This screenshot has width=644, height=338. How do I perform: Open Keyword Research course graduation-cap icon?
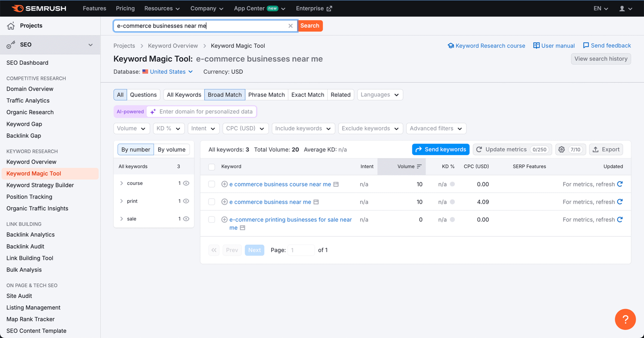(x=451, y=46)
